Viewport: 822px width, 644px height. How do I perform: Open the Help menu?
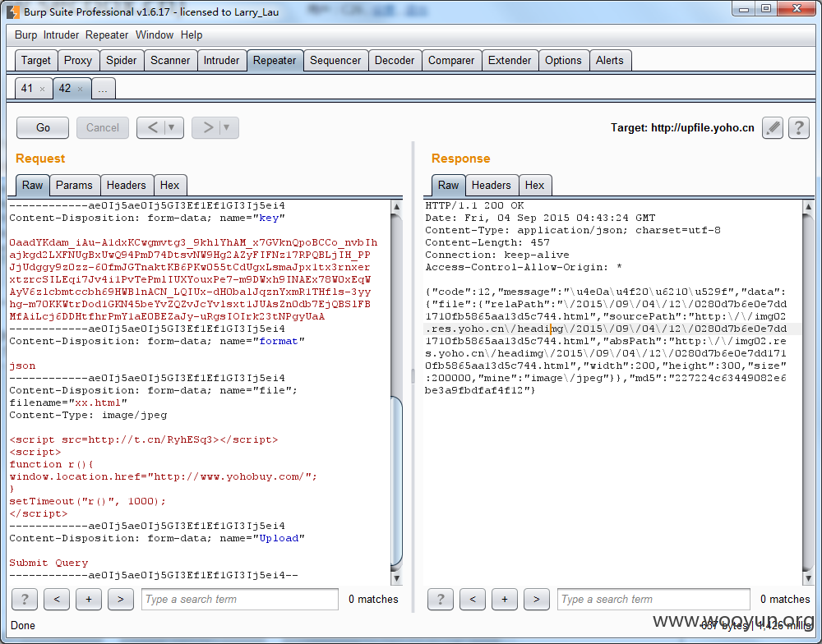[x=192, y=35]
